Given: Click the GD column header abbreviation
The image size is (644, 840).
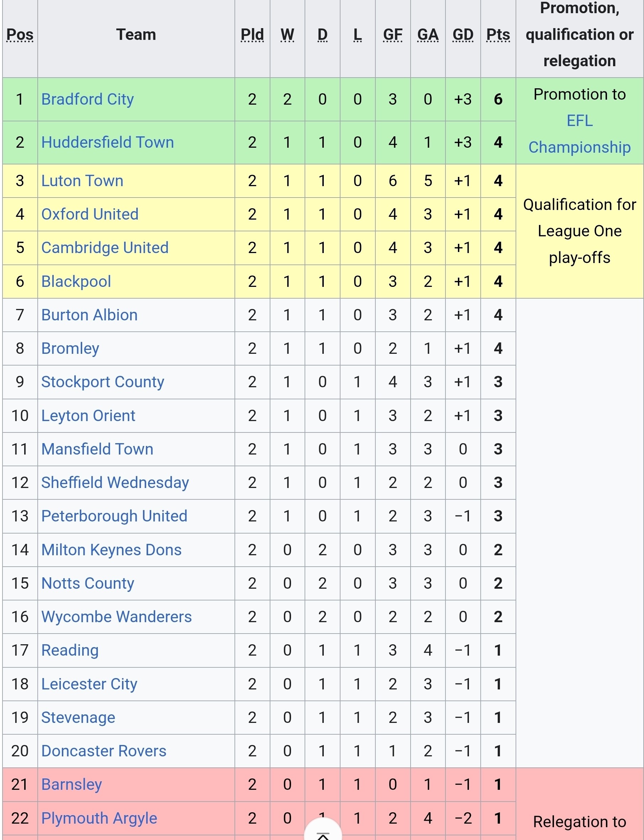Looking at the screenshot, I should tap(463, 35).
